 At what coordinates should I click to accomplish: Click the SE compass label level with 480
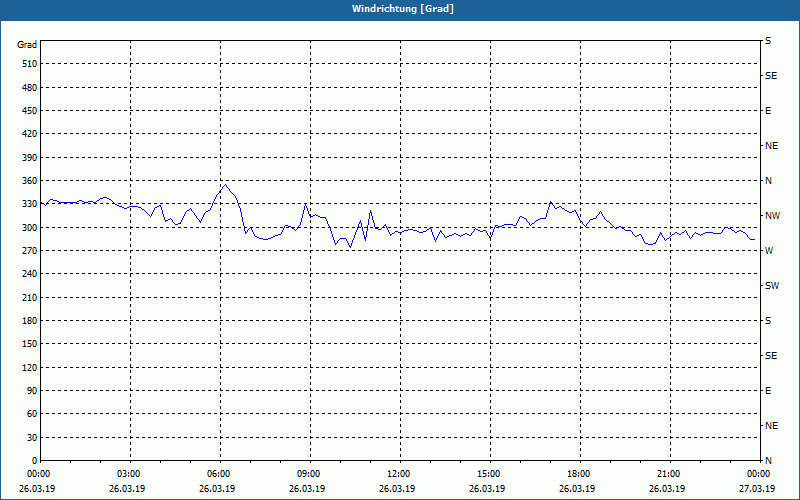771,76
